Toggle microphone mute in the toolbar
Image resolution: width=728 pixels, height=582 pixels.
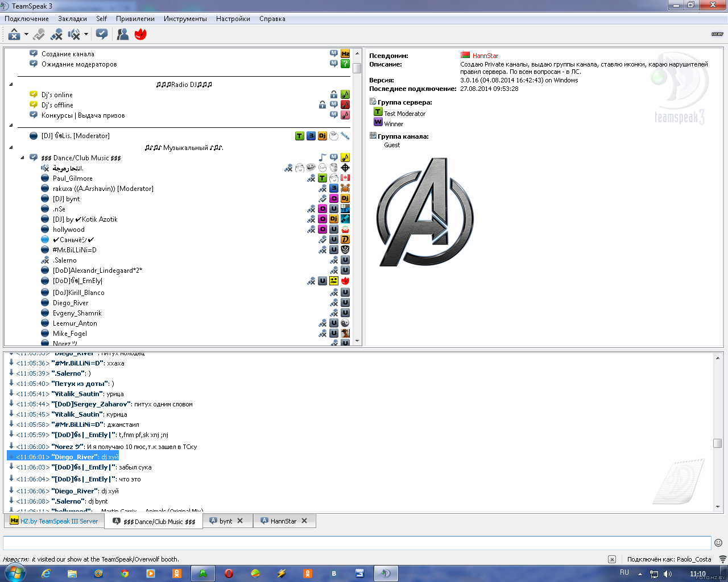click(56, 35)
